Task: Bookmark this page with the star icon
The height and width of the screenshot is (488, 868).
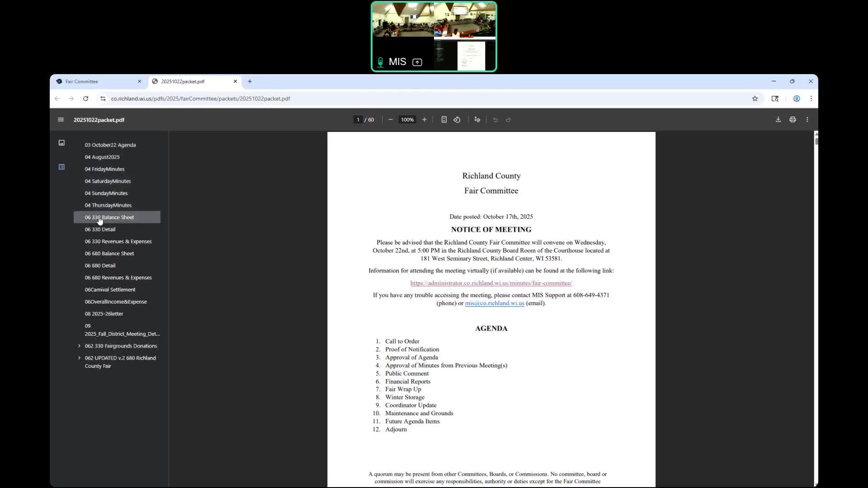Action: point(755,99)
